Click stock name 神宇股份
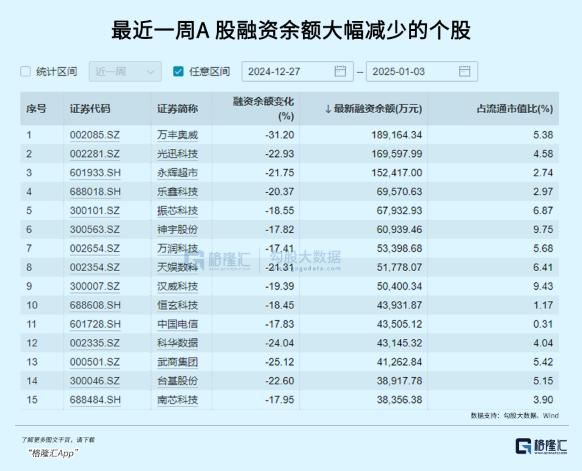Screen dimensions: 582x471 click(177, 229)
